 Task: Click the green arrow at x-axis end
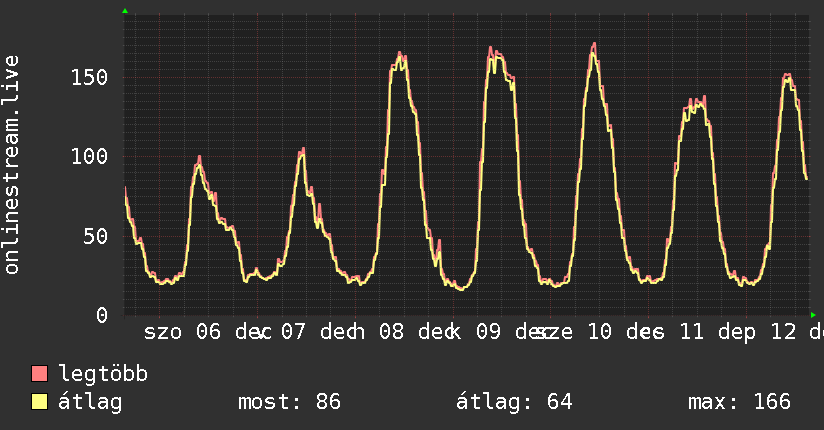tap(813, 315)
